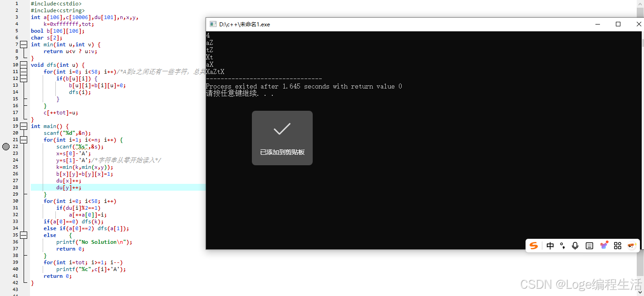644x296 pixels.
Task: Click the console window title icon
Action: pyautogui.click(x=212, y=24)
